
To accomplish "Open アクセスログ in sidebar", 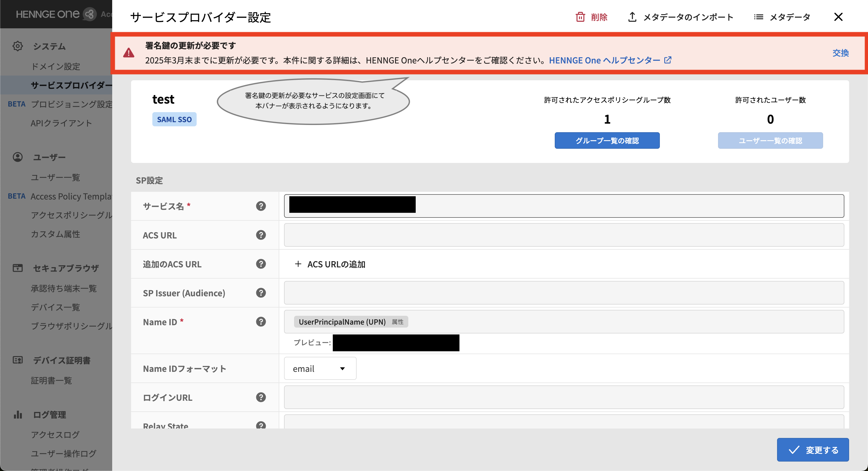I will 55,435.
